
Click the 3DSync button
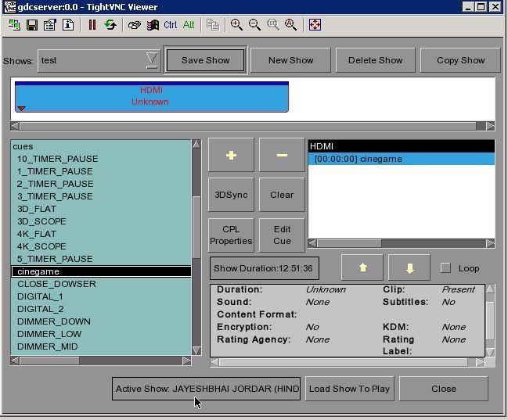tap(231, 195)
